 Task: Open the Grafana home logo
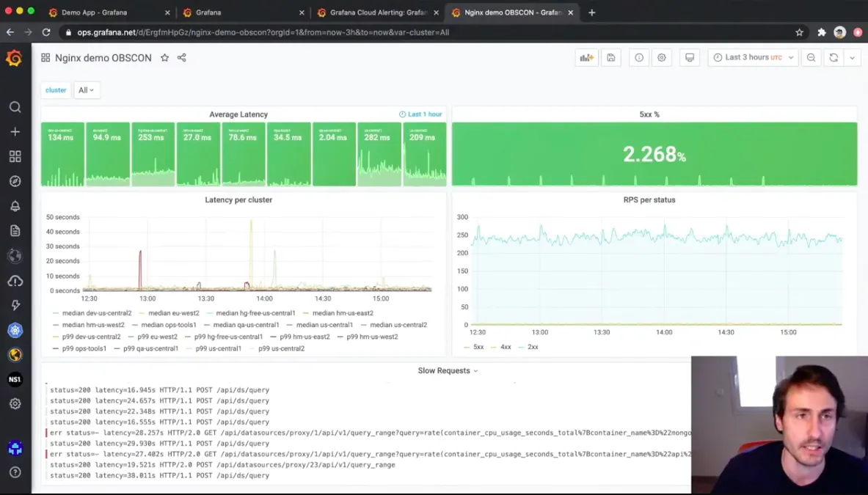coord(15,58)
